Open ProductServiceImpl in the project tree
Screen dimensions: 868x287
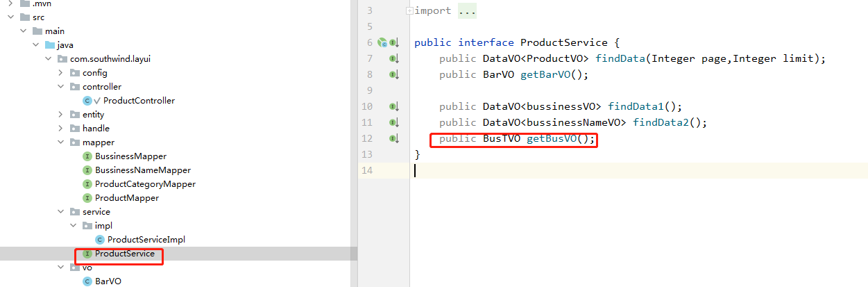coord(146,240)
